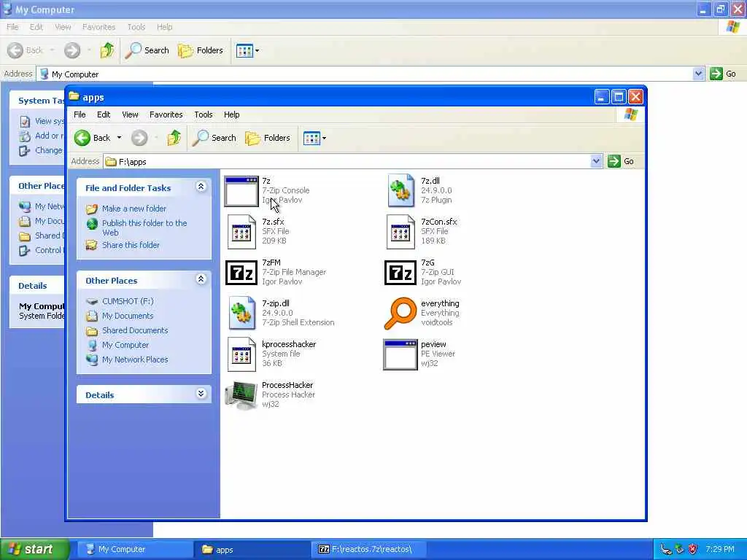Click Up icon in My Computer window
The width and height of the screenshot is (747, 560).
point(107,50)
